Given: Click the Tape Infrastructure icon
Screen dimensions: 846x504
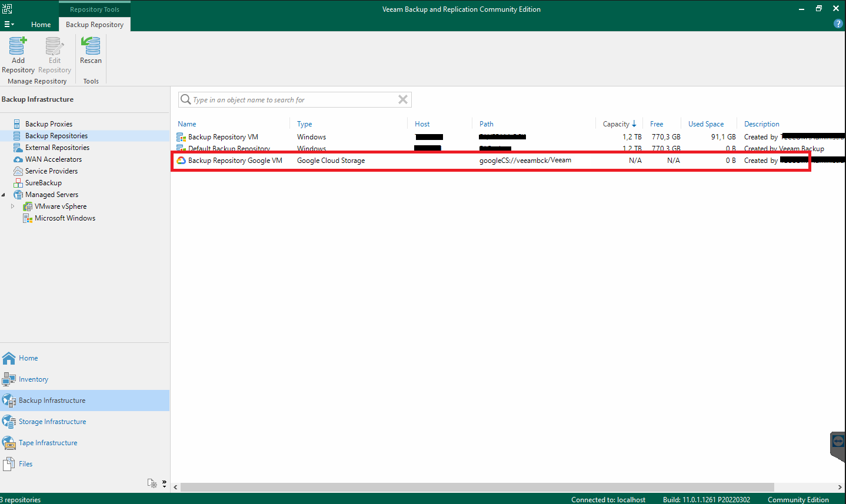Looking at the screenshot, I should pyautogui.click(x=9, y=443).
